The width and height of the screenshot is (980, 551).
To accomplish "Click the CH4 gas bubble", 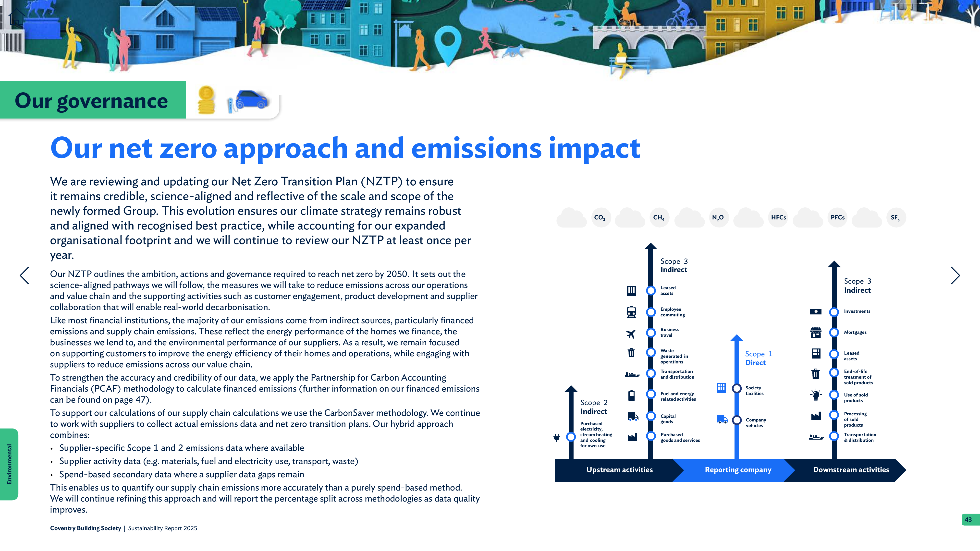I will point(659,217).
